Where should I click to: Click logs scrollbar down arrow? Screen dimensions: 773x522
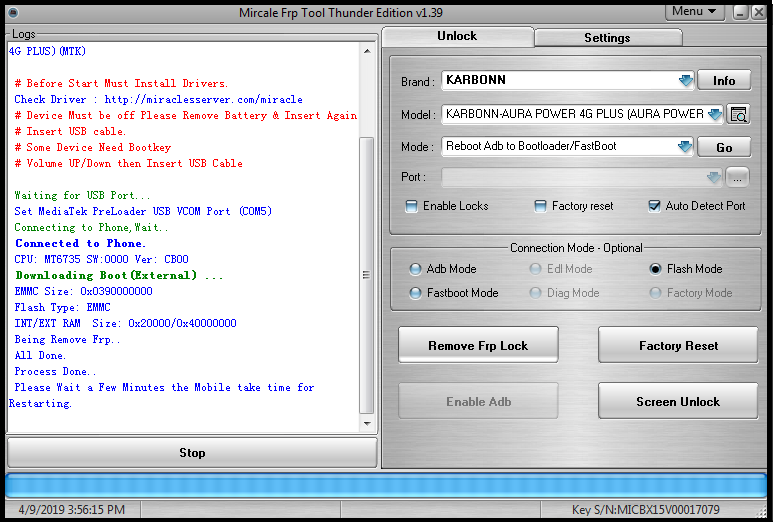(x=367, y=423)
